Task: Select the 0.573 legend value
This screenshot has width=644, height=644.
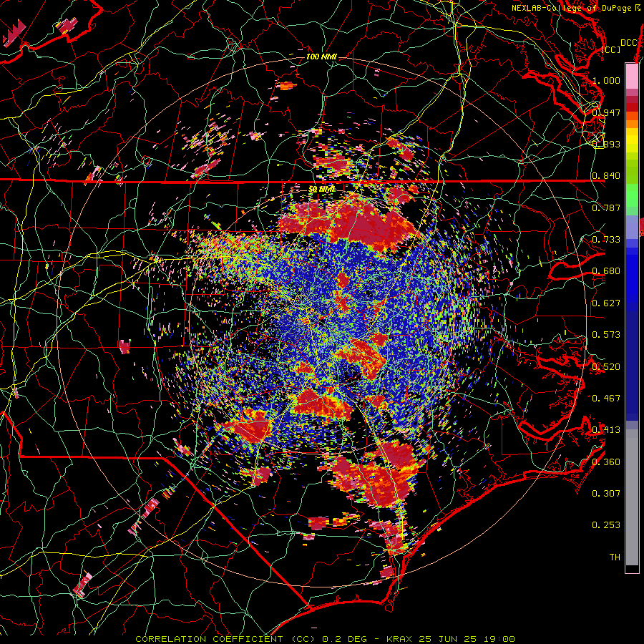Action: coord(606,334)
